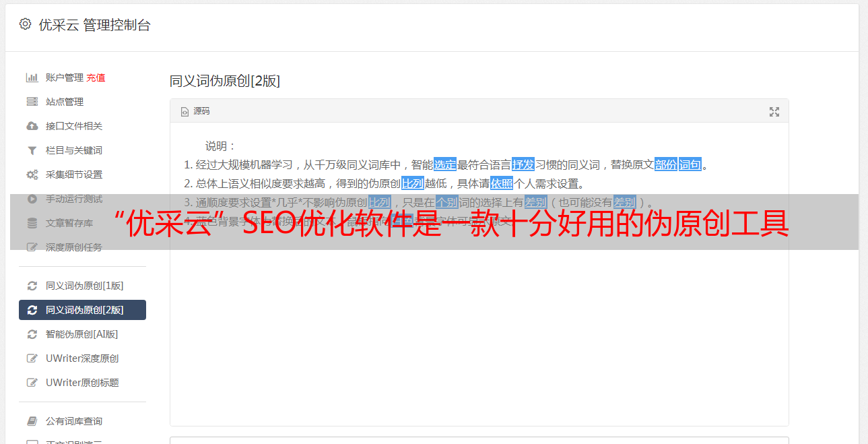868x444 pixels.
Task: Click the 优采云 管理控制台 title link
Action: 94,25
